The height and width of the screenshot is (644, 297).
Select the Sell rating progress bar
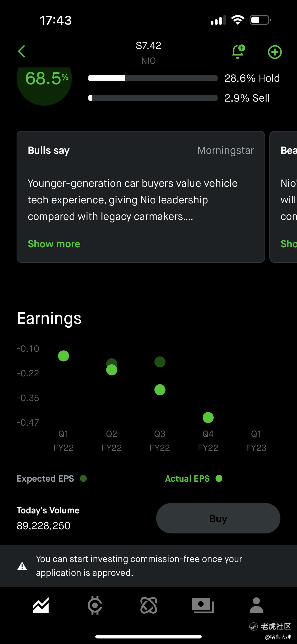click(153, 98)
